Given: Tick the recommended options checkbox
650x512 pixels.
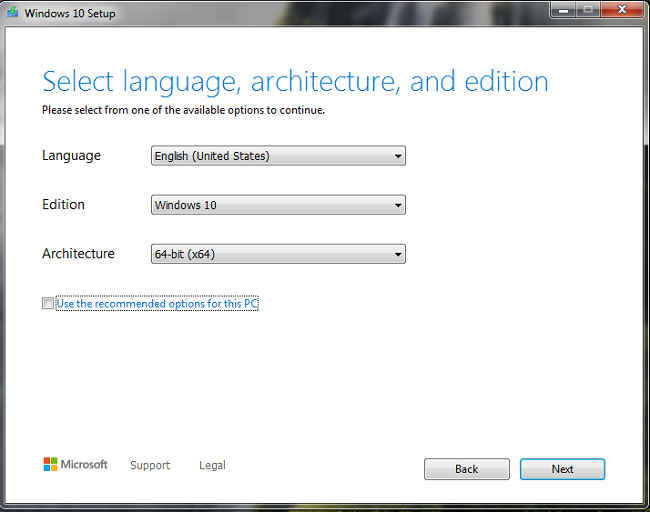Looking at the screenshot, I should (x=48, y=303).
